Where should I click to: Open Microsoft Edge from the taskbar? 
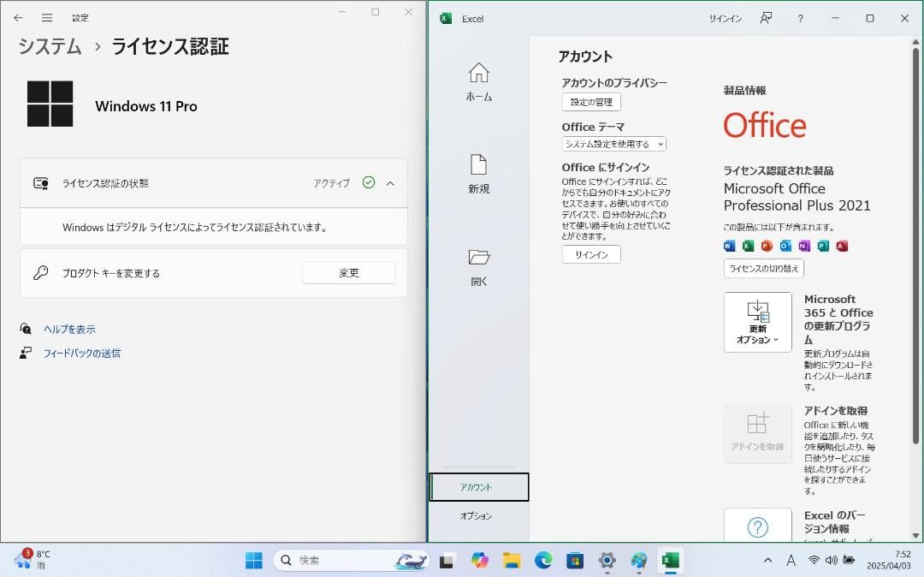point(543,560)
